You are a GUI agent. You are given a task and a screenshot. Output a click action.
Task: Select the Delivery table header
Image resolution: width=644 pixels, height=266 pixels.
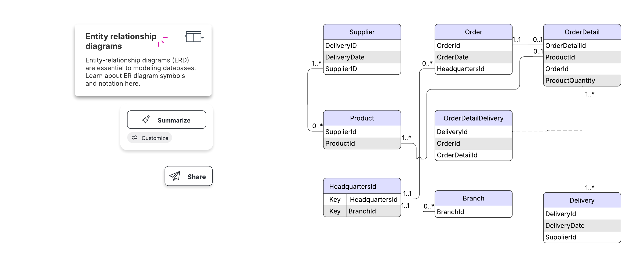click(582, 200)
